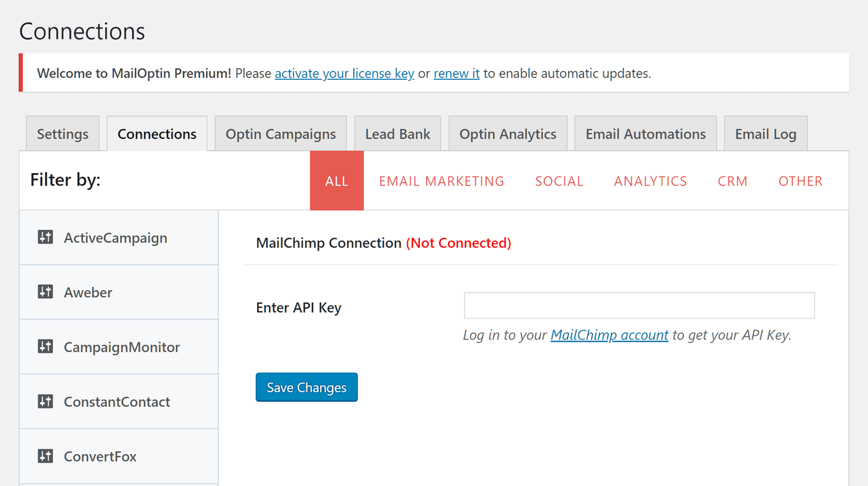Filter connections by Email Marketing

442,181
